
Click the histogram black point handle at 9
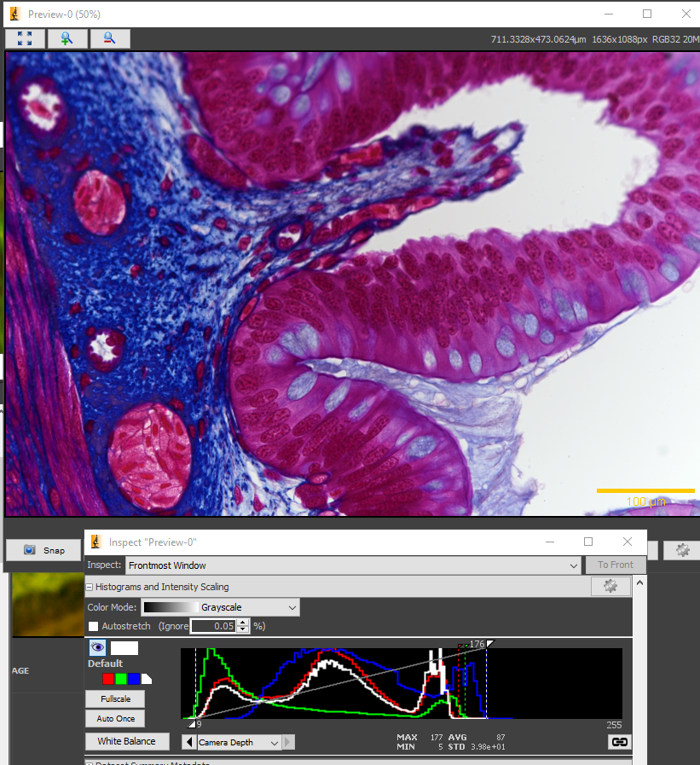192,723
